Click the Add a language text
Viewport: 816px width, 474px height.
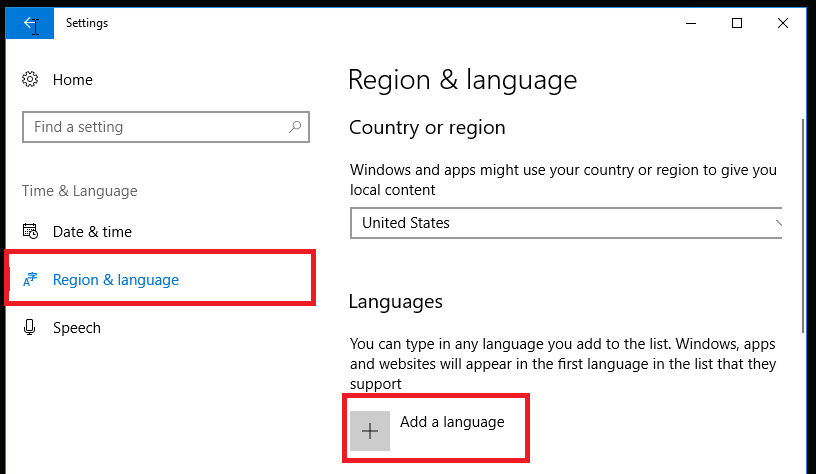[452, 421]
